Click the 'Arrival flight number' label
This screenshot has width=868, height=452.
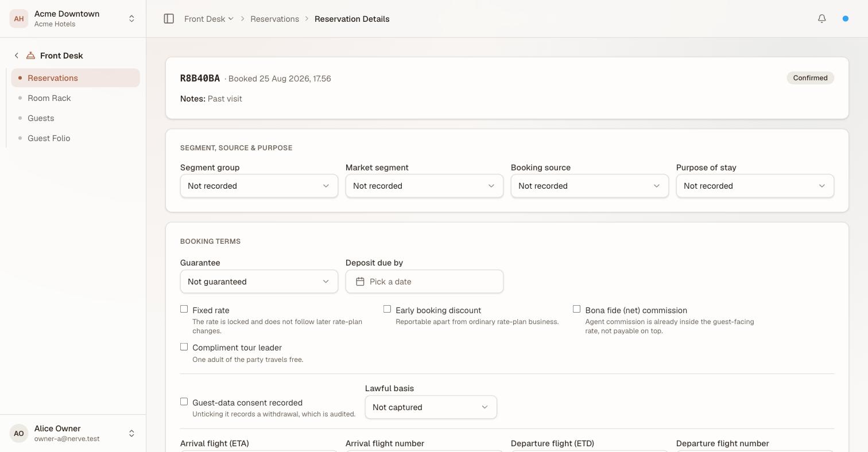[x=385, y=443]
